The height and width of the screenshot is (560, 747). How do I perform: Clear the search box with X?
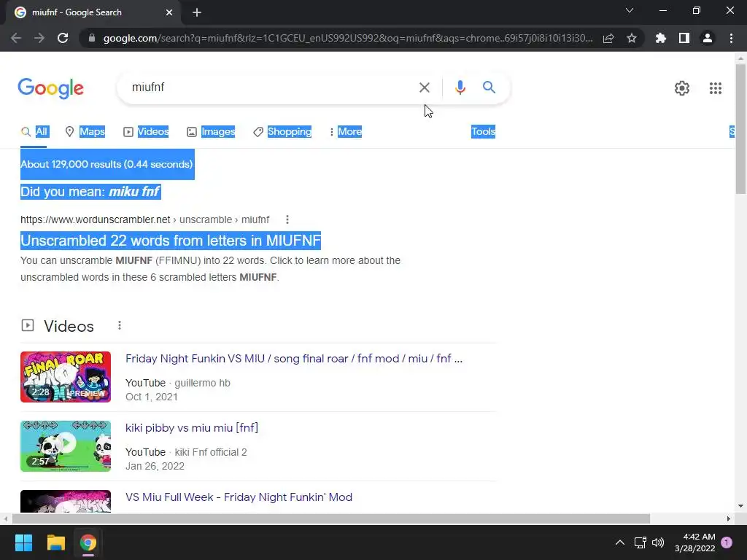[x=424, y=87]
